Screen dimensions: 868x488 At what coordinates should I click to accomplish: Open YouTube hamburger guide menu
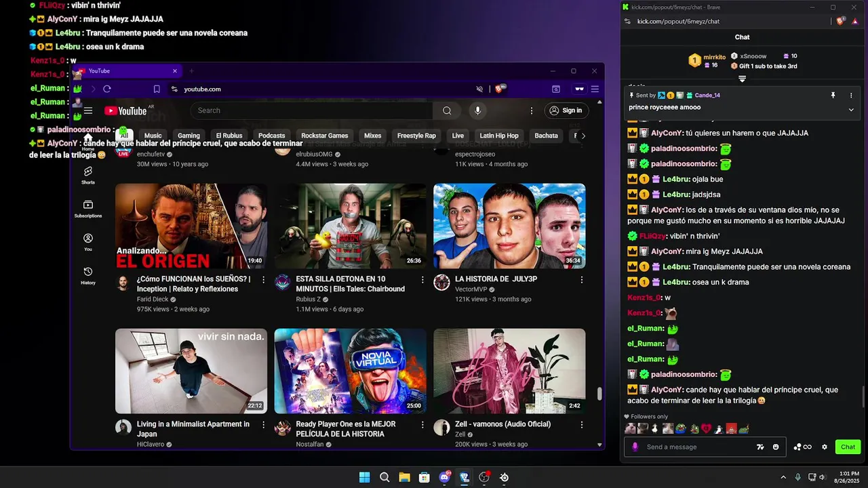88,110
